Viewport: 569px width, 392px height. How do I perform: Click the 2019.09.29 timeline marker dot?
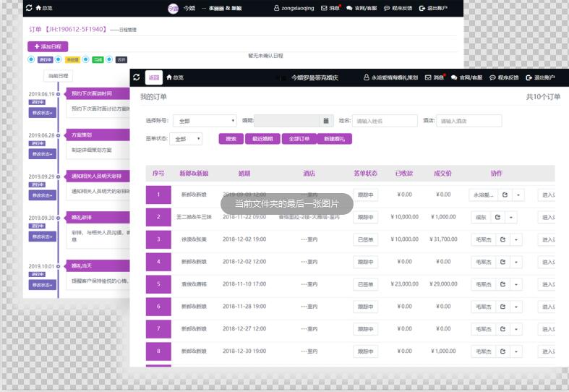[58, 176]
